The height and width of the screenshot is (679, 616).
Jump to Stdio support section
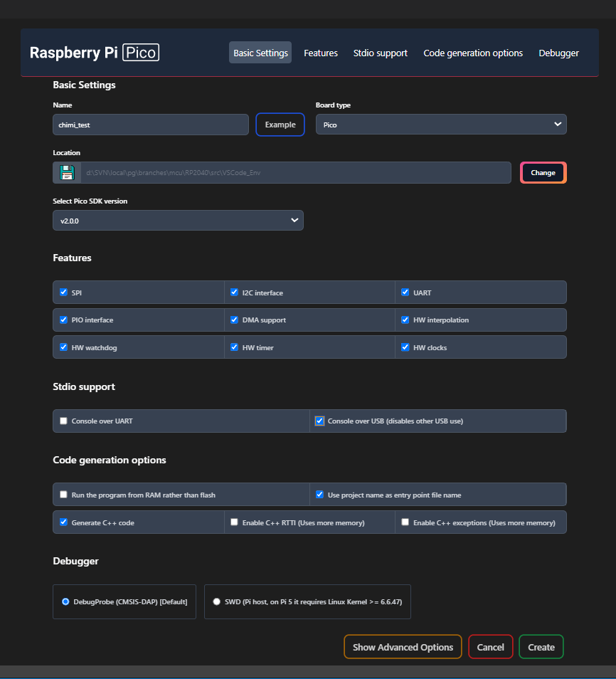(380, 53)
